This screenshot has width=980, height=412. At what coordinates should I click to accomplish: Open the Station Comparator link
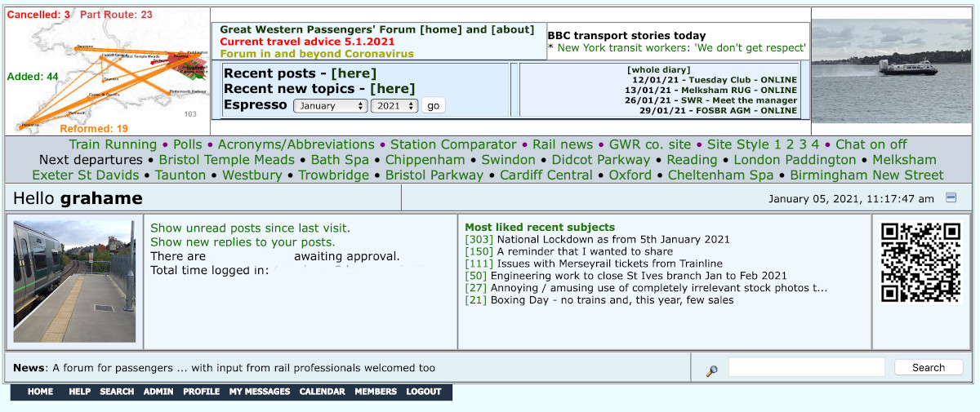(453, 144)
